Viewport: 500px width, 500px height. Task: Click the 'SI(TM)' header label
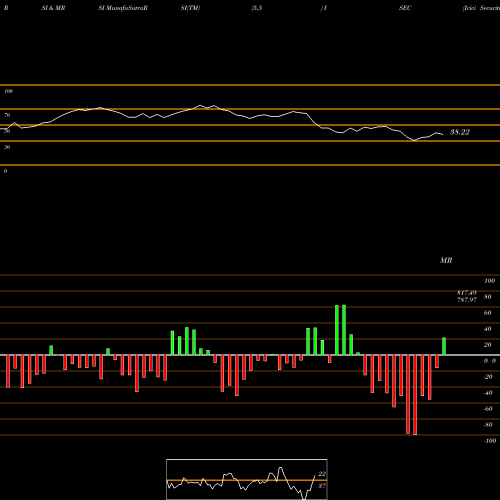pos(190,8)
